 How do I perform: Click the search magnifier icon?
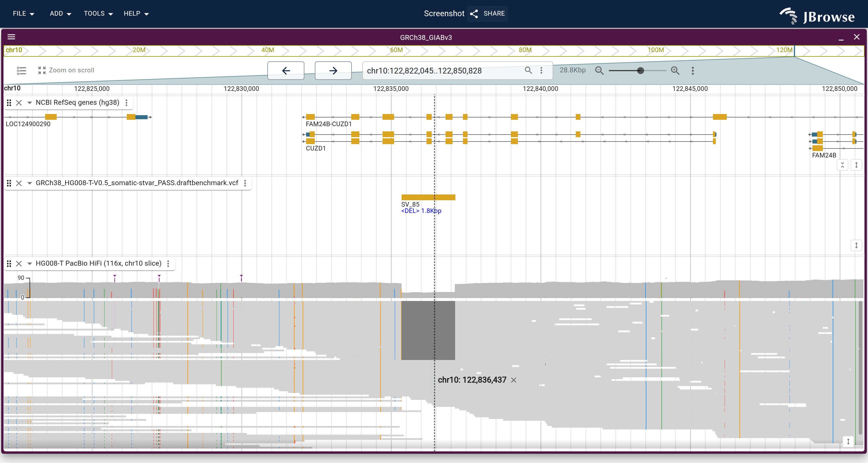coord(528,70)
